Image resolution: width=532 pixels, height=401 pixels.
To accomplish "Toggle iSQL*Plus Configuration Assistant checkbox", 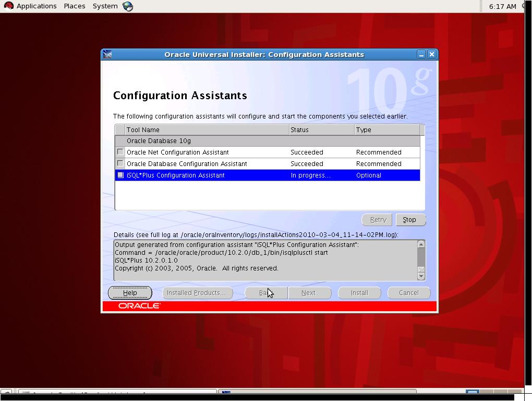I will pos(120,175).
